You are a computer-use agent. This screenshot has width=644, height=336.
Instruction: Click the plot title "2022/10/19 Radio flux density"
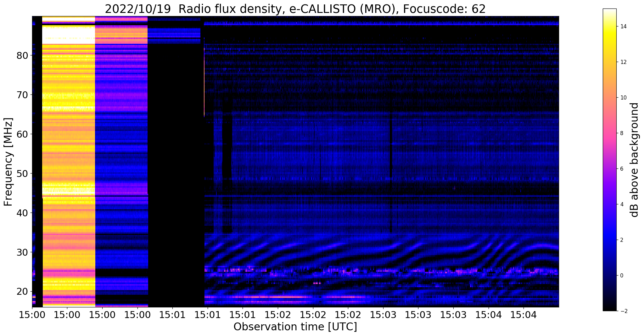coord(295,9)
